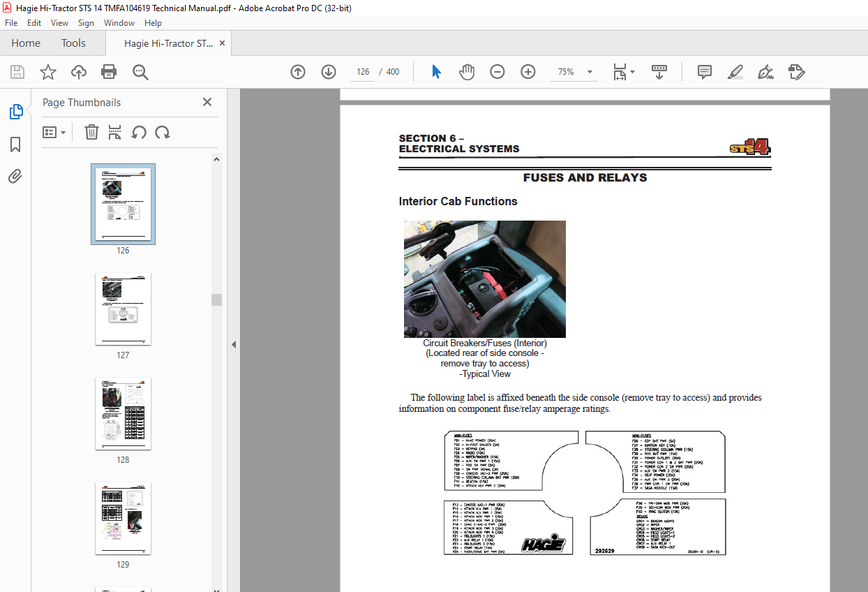Add a comment sticky note
Screen dimensions: 868x592
pos(705,72)
